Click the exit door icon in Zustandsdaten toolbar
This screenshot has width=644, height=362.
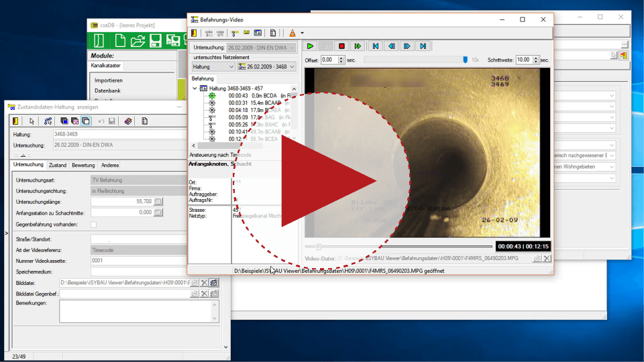(15, 121)
